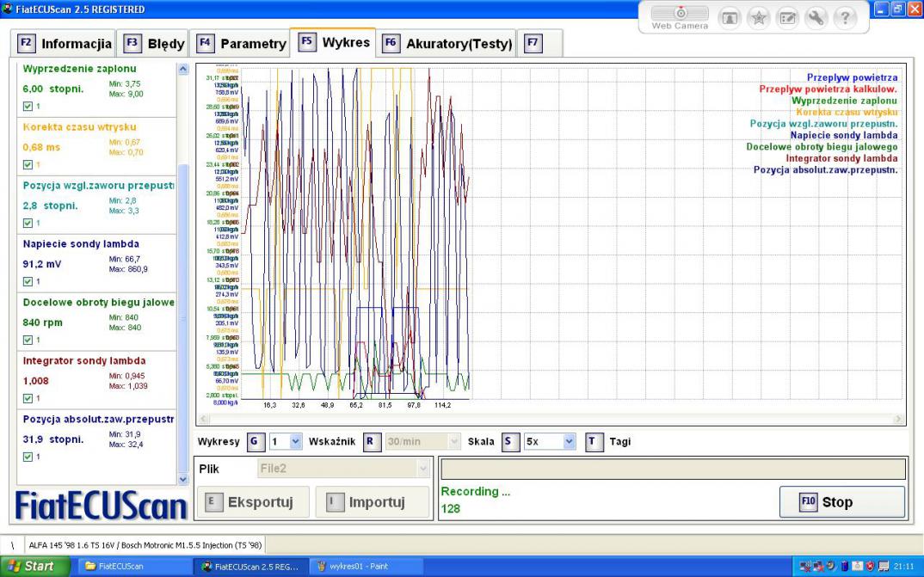Viewport: 924px width, 577px height.
Task: Click the S key icon beside Skala
Action: [x=510, y=441]
